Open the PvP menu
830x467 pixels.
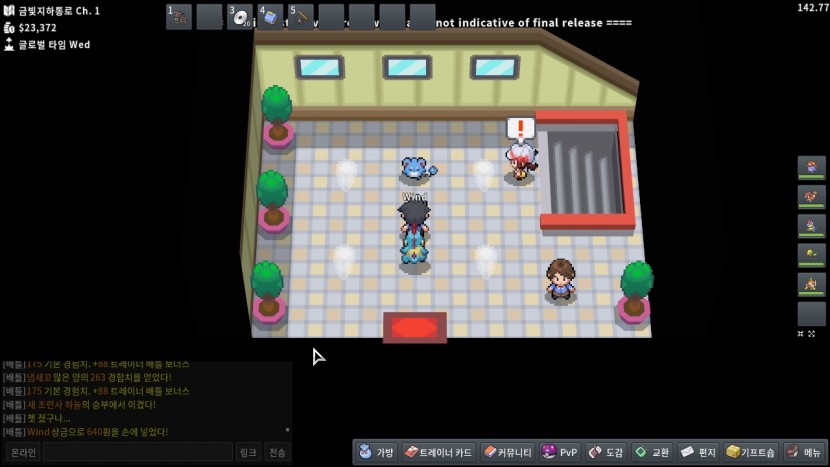pos(560,452)
